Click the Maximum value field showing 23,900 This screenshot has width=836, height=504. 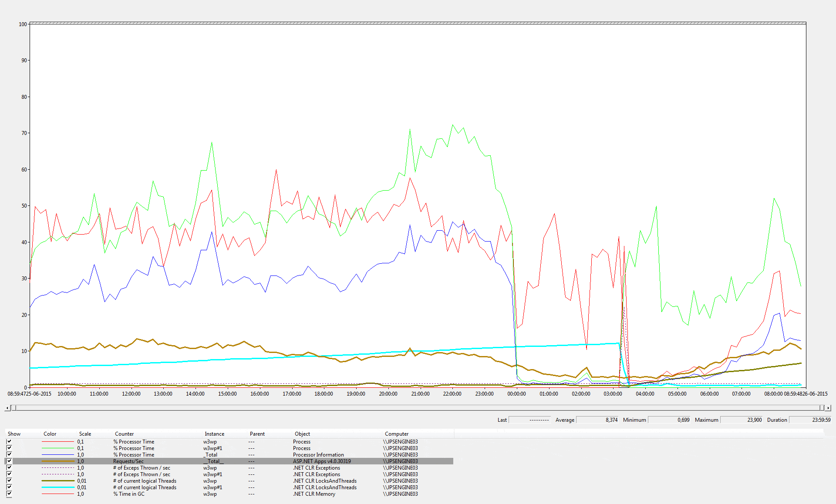[x=742, y=420]
